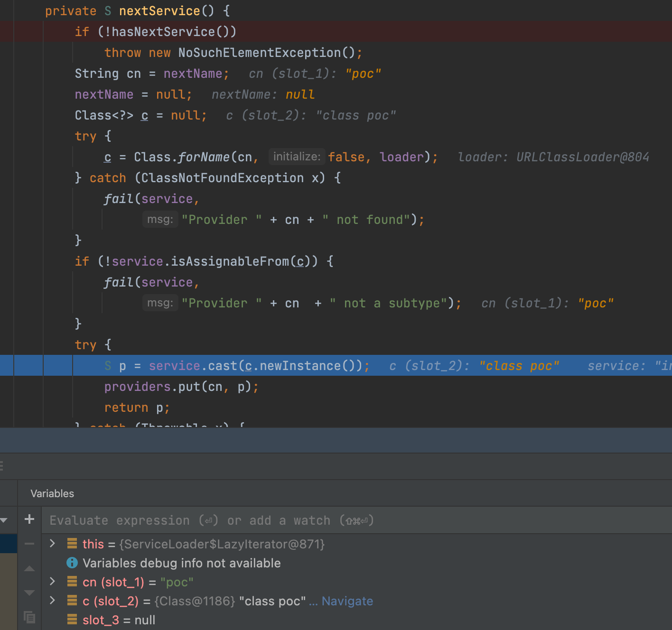Select the 'this = {ServiceLoader$LazyIterator@871}' row

click(x=356, y=544)
